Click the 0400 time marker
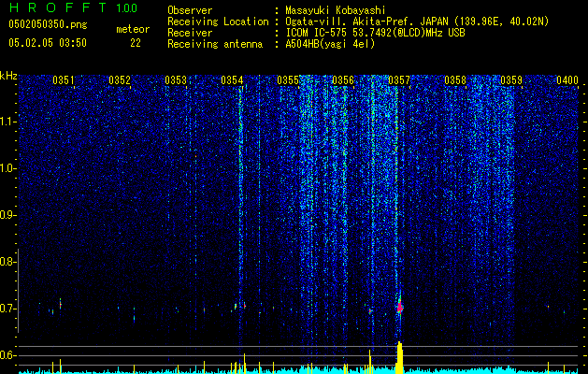This screenshot has width=588, height=374. (x=567, y=80)
